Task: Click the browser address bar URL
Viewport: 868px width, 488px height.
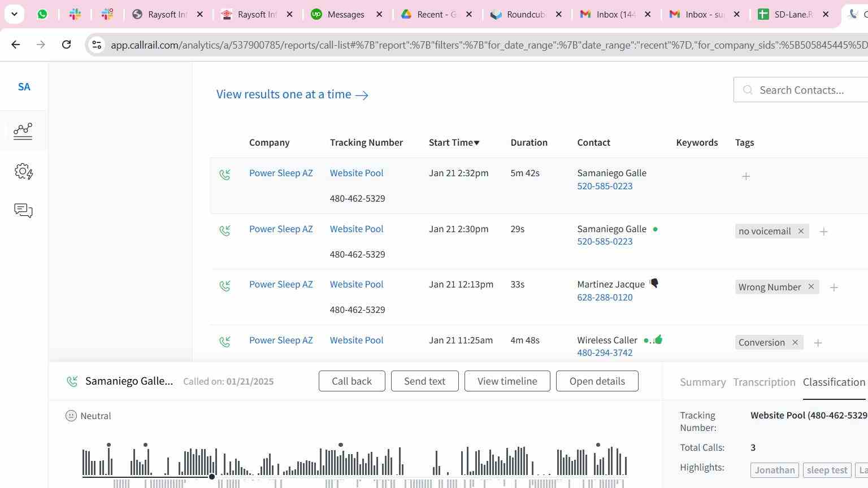Action: (489, 45)
